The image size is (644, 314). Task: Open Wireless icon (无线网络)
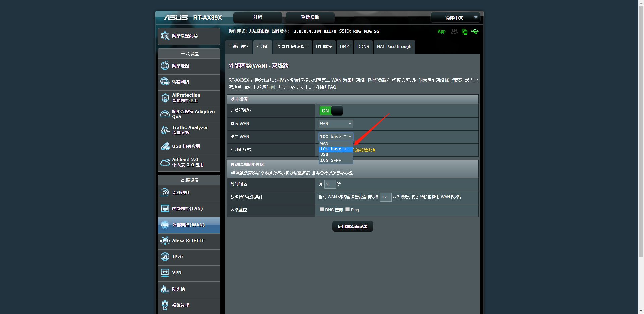pyautogui.click(x=165, y=192)
